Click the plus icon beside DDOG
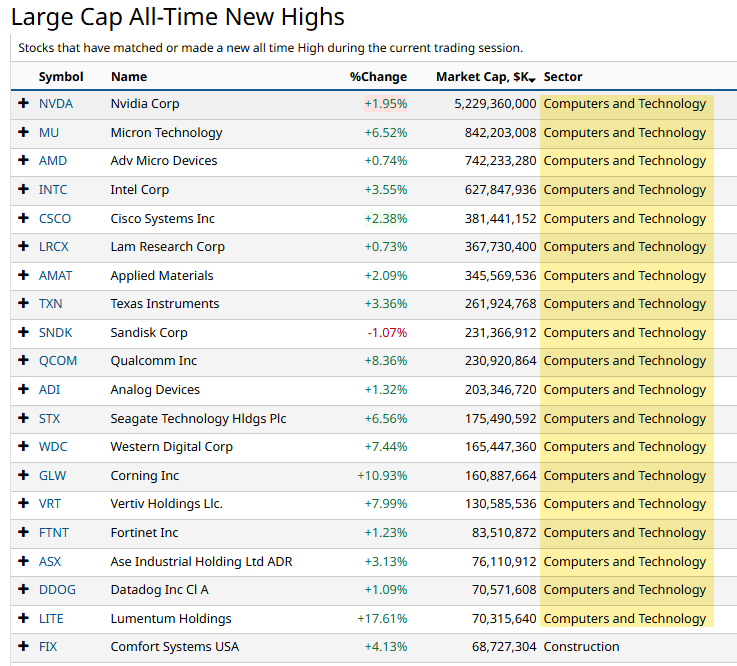The height and width of the screenshot is (666, 737). pyautogui.click(x=24, y=589)
